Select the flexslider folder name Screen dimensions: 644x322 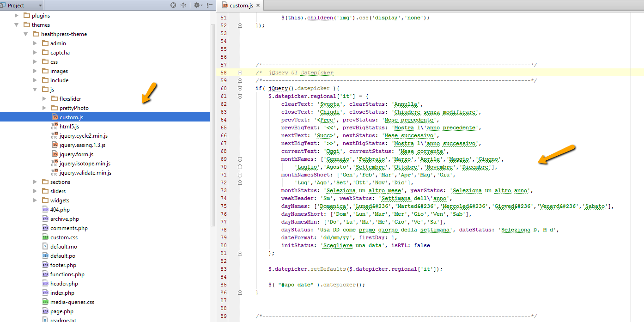click(70, 99)
